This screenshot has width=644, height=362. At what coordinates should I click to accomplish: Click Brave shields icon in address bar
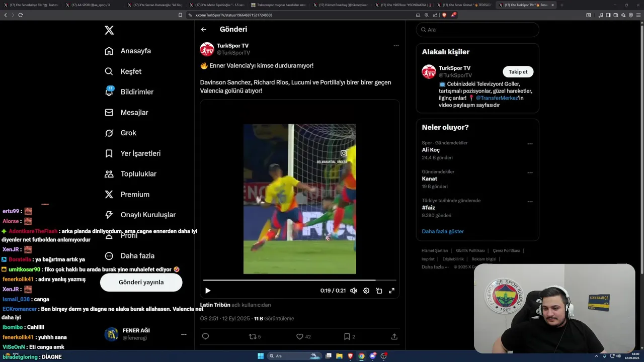444,15
